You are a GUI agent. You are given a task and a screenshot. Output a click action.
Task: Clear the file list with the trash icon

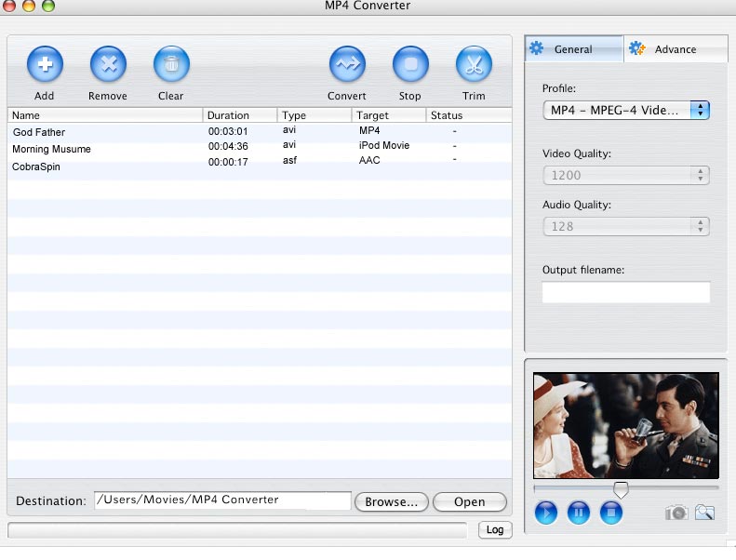click(171, 64)
